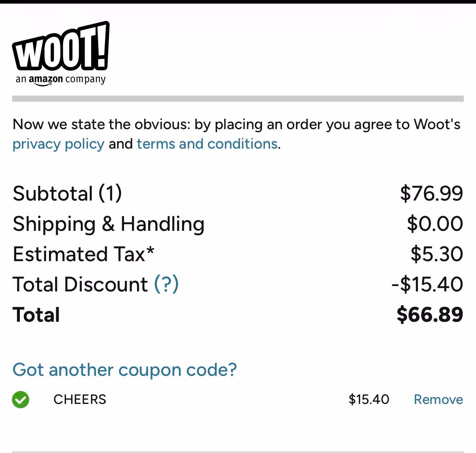This screenshot has height=453, width=476.
Task: Click the Estimated Tax* label
Action: (83, 254)
